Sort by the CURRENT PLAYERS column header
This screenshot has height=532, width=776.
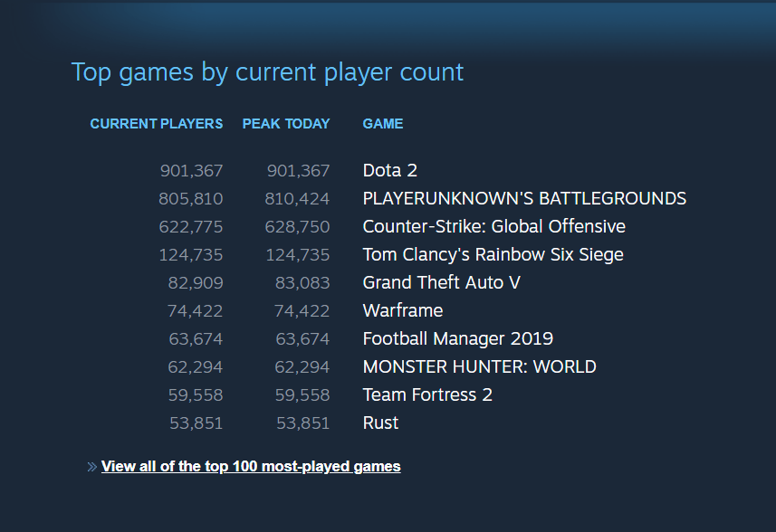click(156, 124)
